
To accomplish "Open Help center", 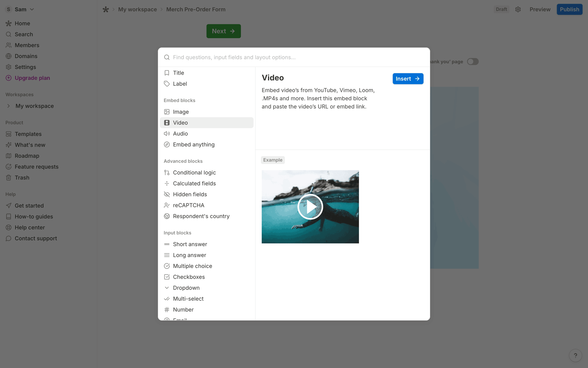I will coord(30,228).
